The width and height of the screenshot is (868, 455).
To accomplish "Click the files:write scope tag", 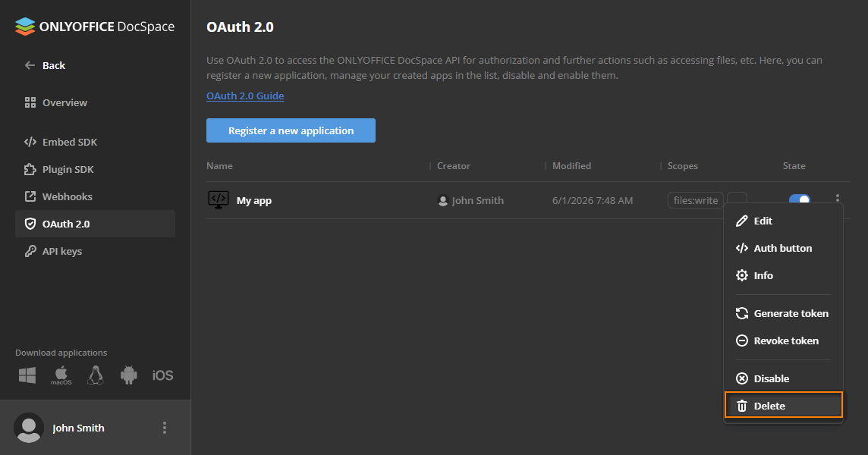I will (x=695, y=200).
